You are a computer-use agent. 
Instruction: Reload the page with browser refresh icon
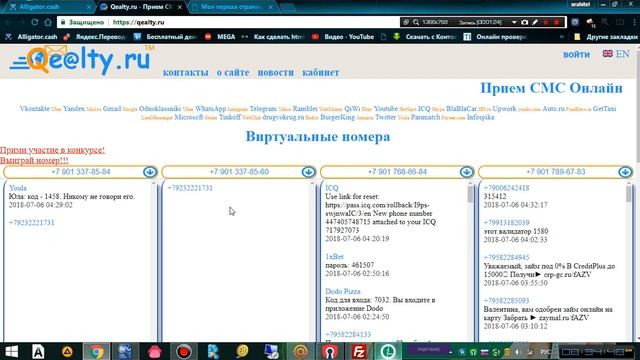point(34,22)
